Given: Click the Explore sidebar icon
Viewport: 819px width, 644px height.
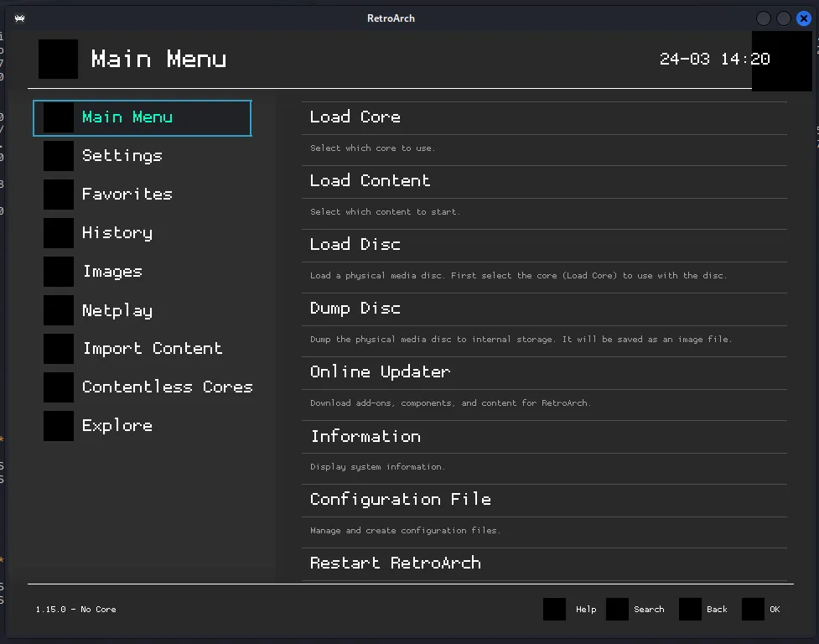Looking at the screenshot, I should coord(59,426).
